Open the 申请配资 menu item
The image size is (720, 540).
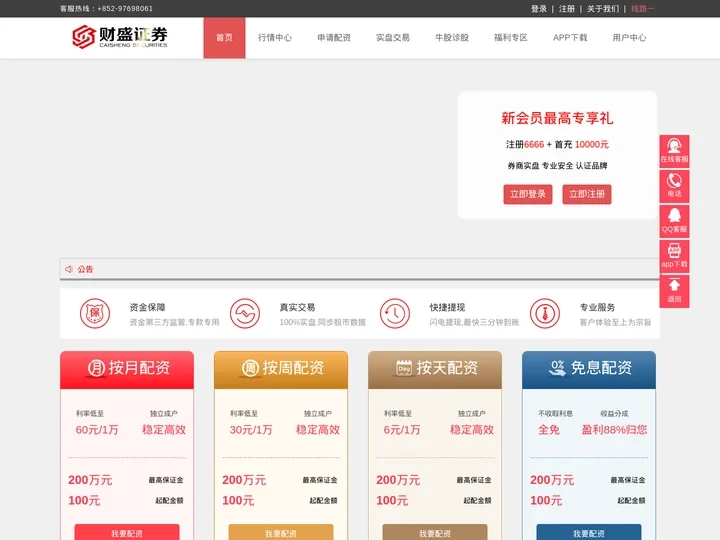tap(334, 38)
